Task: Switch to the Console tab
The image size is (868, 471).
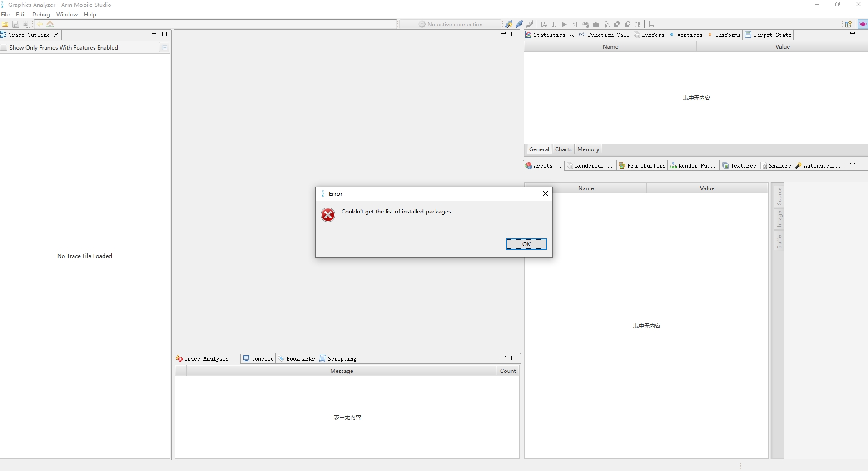Action: click(258, 359)
